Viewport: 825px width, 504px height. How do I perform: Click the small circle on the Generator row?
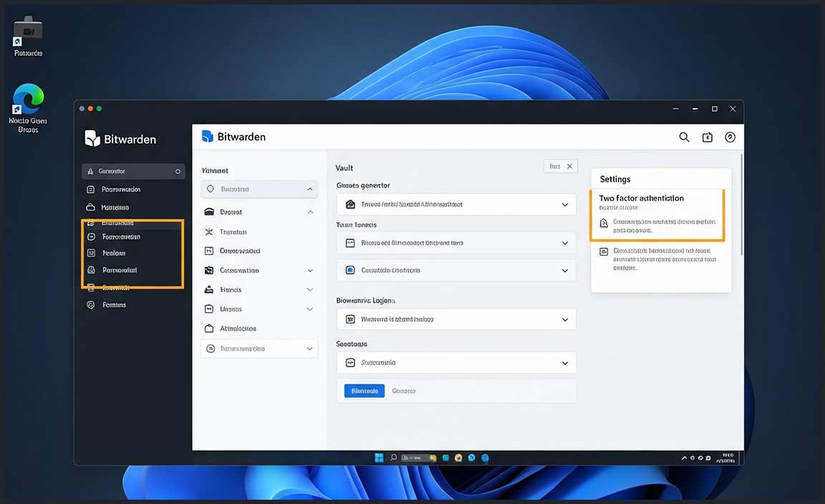pyautogui.click(x=178, y=172)
